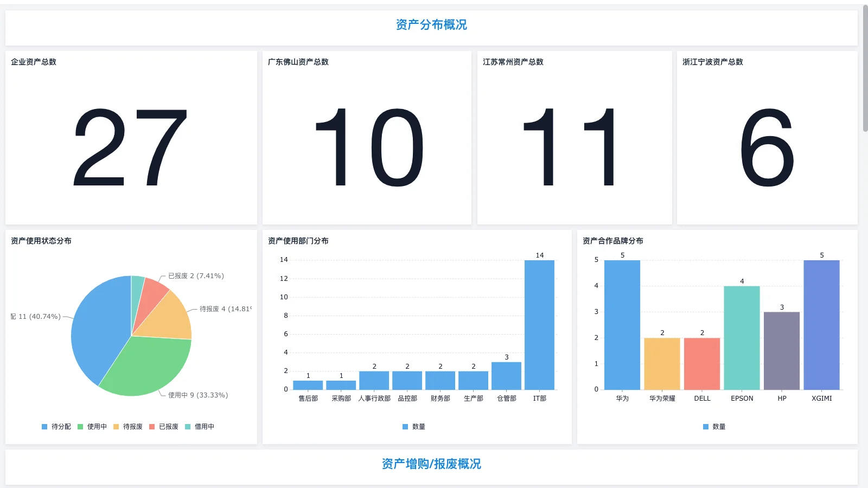
Task: Click the 江苏常州资产总数 value 11
Action: click(x=570, y=147)
